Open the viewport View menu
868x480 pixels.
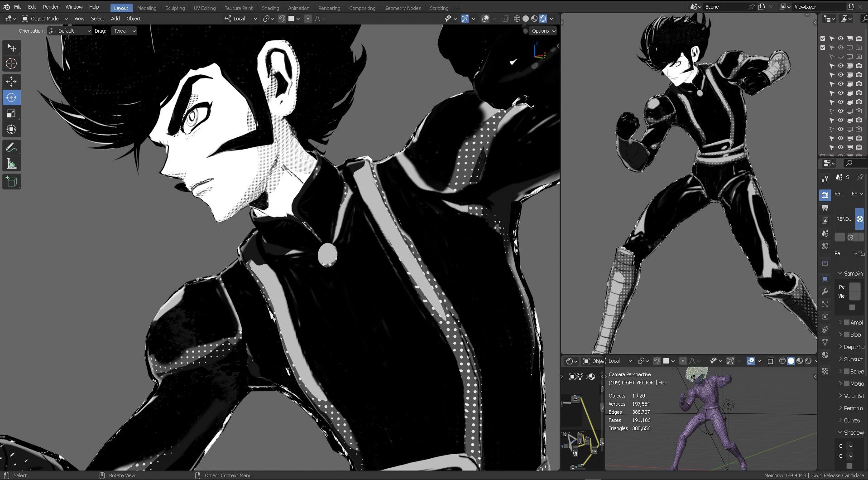point(79,19)
